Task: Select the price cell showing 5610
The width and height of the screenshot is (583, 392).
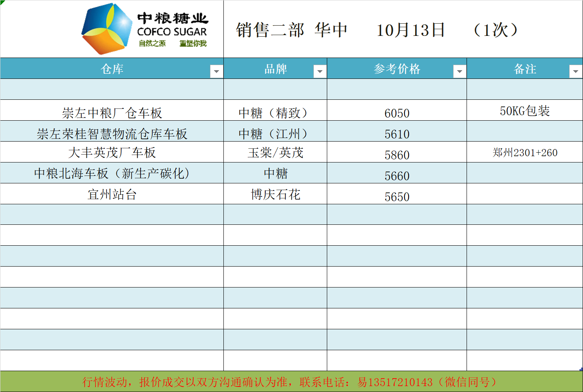Action: tap(397, 134)
